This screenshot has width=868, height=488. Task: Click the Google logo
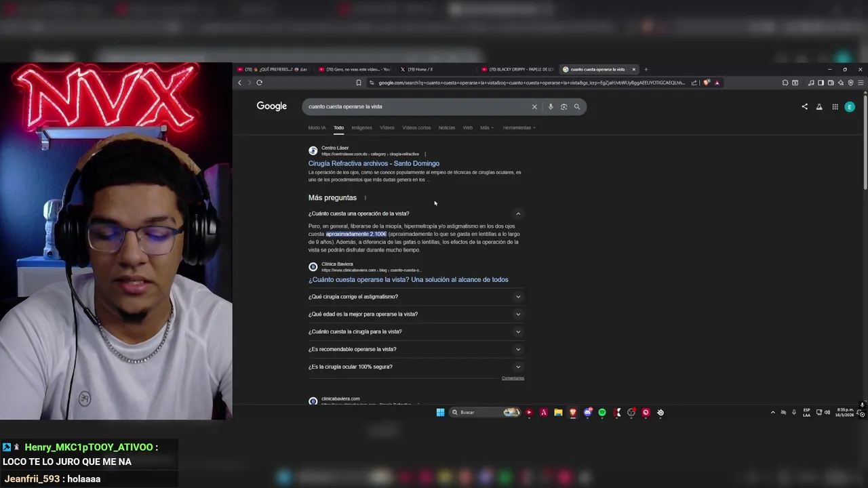coord(272,106)
